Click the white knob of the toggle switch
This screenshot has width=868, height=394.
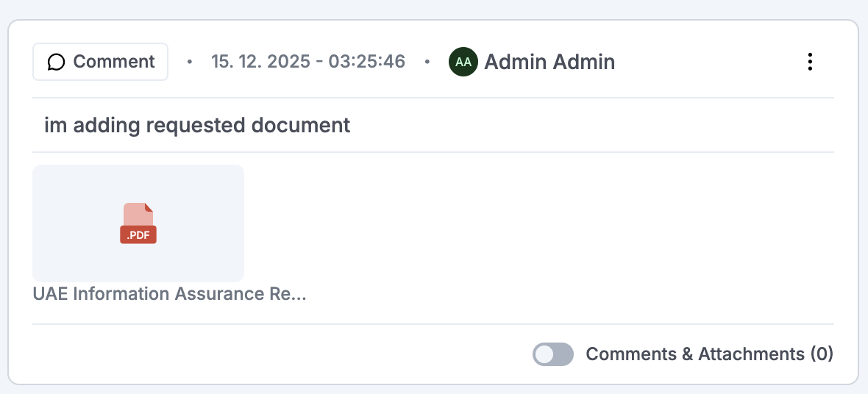pyautogui.click(x=544, y=354)
